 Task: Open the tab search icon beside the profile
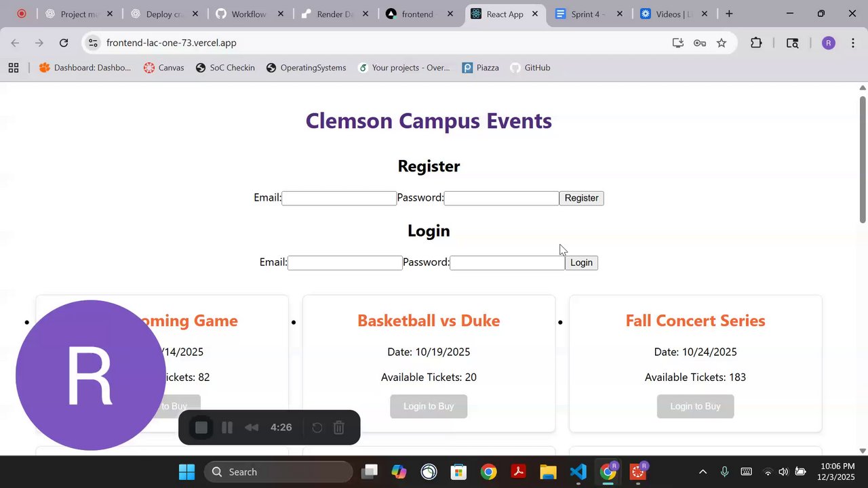[x=792, y=43]
